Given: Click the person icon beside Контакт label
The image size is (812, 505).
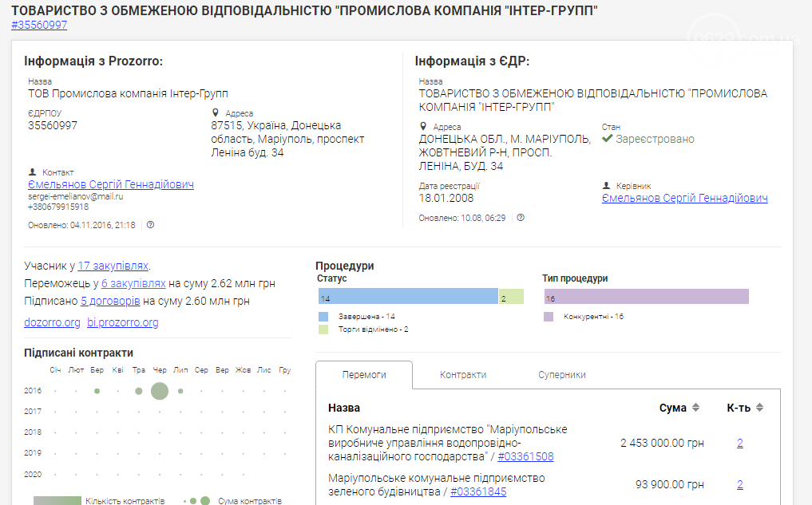Looking at the screenshot, I should [x=32, y=172].
